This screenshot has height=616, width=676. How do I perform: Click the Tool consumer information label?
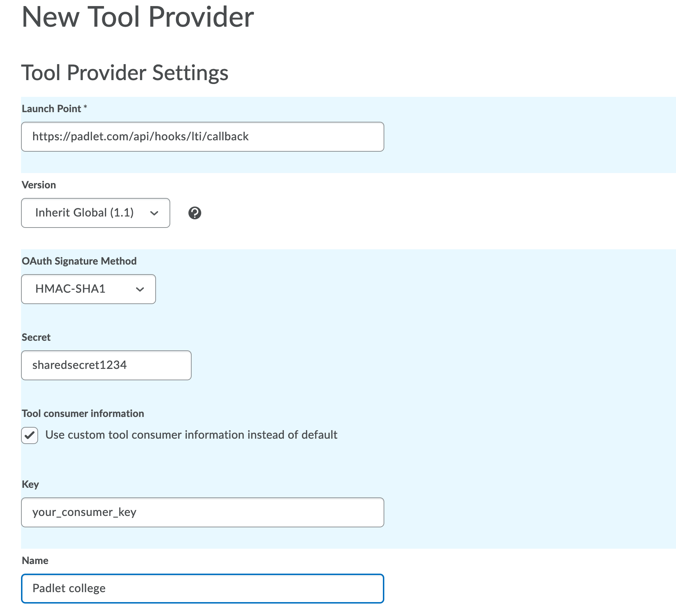pyautogui.click(x=83, y=413)
